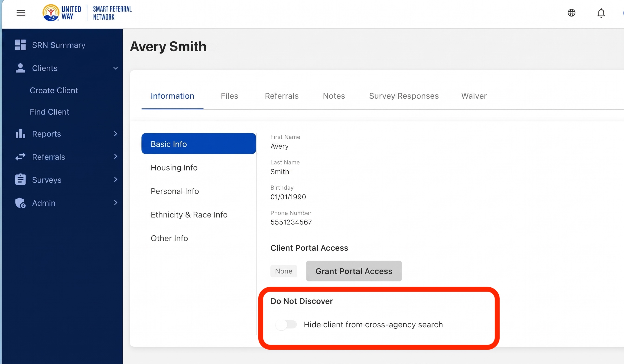Switch to the Notes tab
Image resolution: width=624 pixels, height=364 pixels.
(334, 96)
